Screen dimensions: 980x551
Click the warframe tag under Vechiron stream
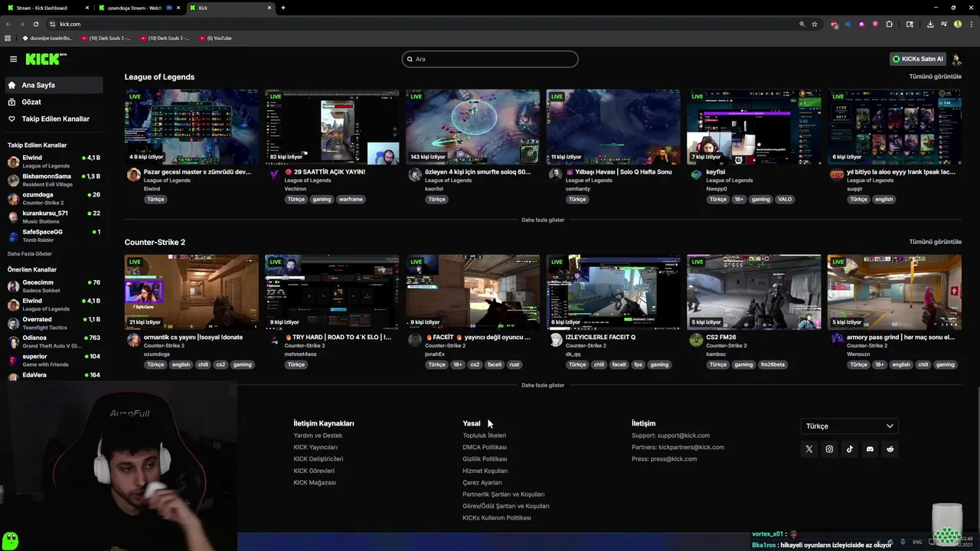coord(351,199)
